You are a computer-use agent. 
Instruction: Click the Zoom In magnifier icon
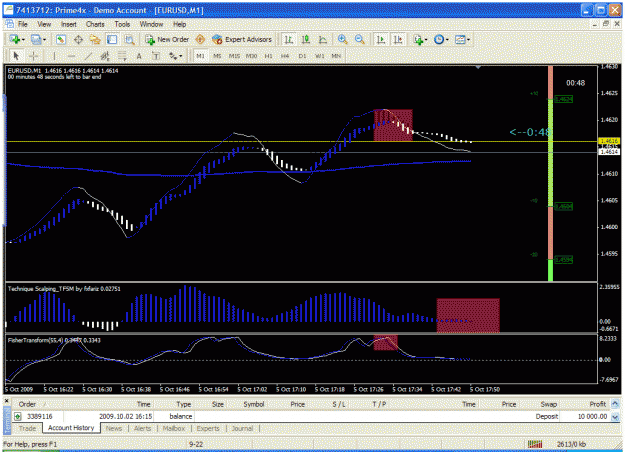(x=342, y=39)
